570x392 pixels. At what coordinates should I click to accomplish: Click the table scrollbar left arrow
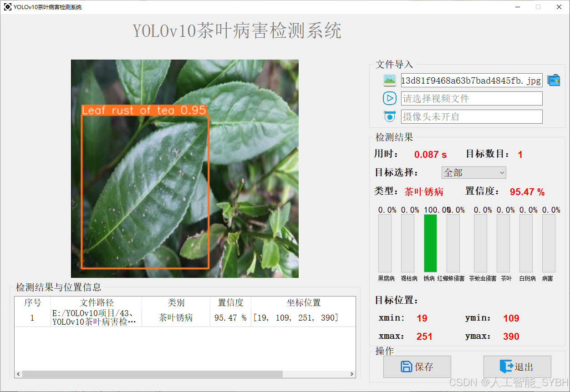point(18,374)
